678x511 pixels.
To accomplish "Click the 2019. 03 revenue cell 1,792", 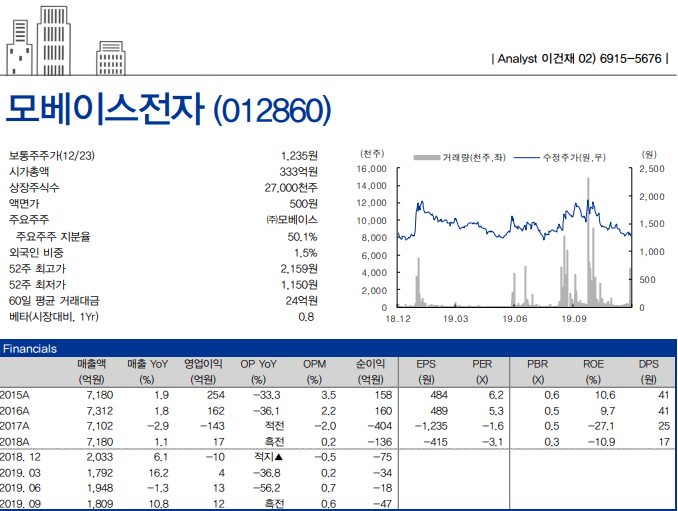I will [99, 473].
